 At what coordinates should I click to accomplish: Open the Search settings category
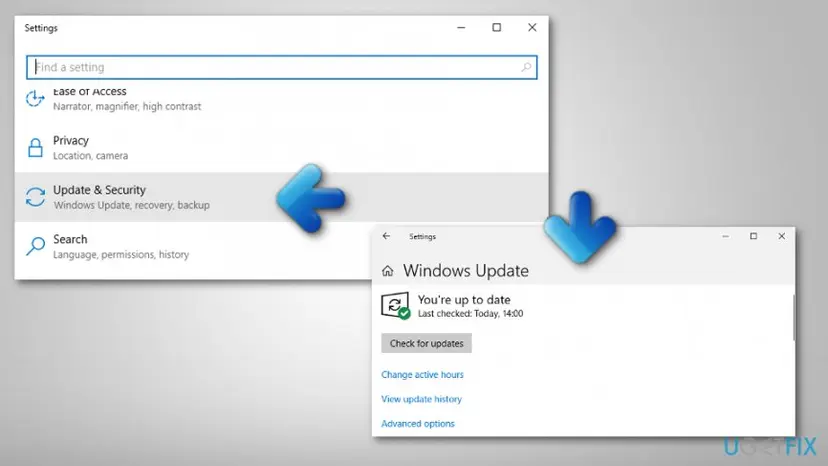(193, 247)
